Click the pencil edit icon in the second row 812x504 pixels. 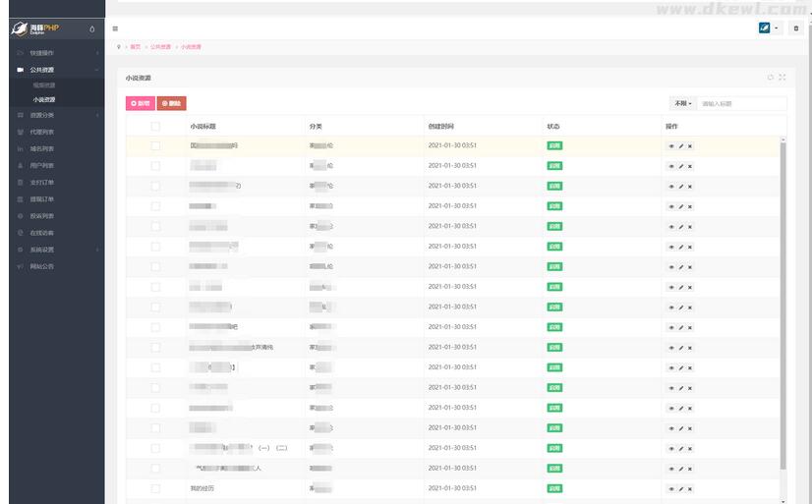(x=680, y=166)
